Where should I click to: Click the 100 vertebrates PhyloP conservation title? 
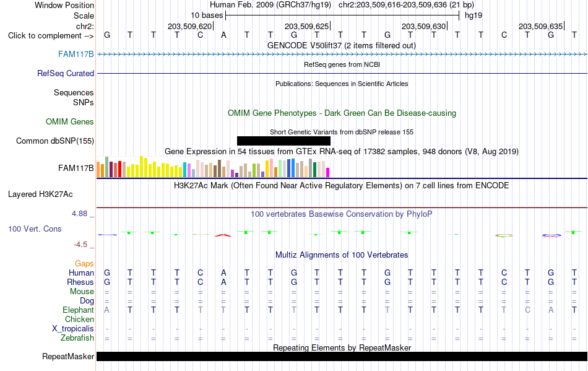click(x=341, y=214)
